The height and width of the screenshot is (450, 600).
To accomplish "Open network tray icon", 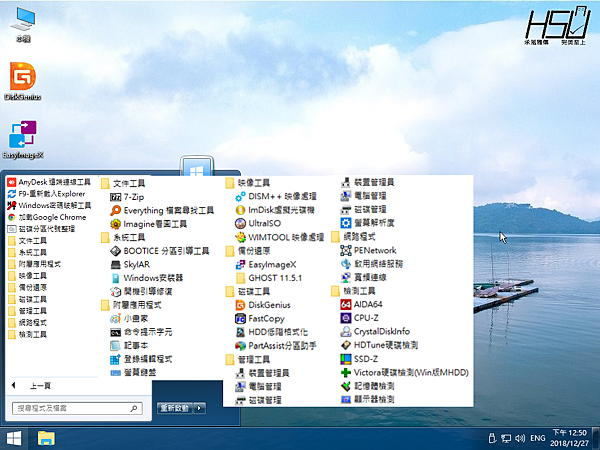I will click(x=506, y=438).
